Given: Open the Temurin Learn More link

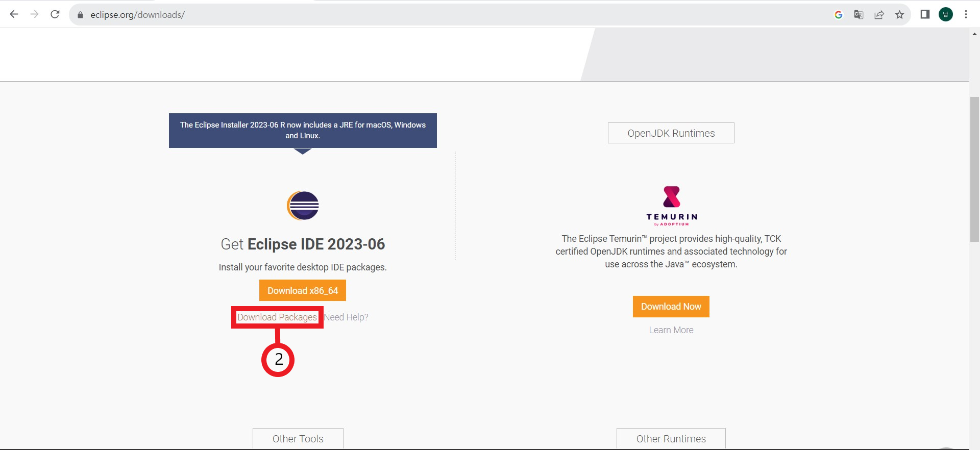Looking at the screenshot, I should (671, 330).
